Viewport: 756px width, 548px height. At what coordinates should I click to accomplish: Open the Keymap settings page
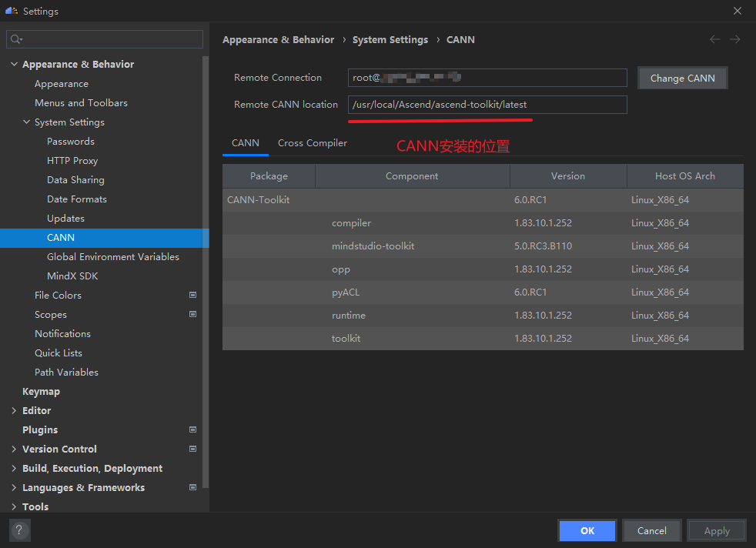coord(41,391)
